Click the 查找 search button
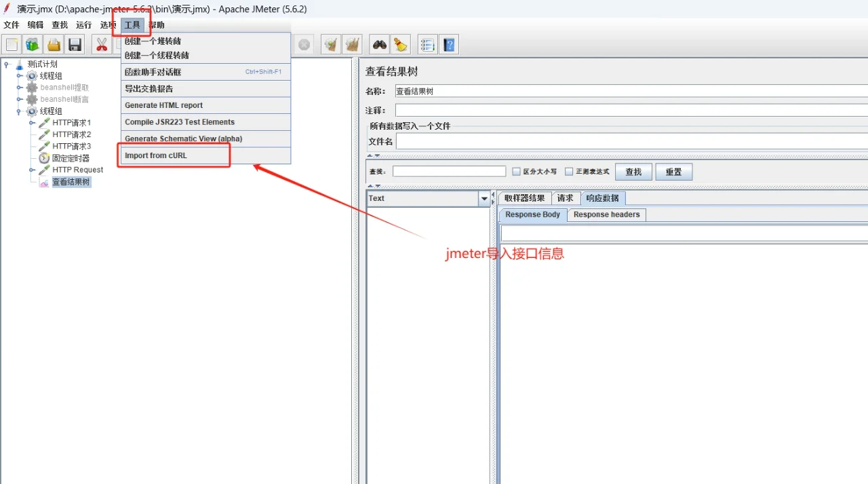The width and height of the screenshot is (868, 484). (633, 172)
